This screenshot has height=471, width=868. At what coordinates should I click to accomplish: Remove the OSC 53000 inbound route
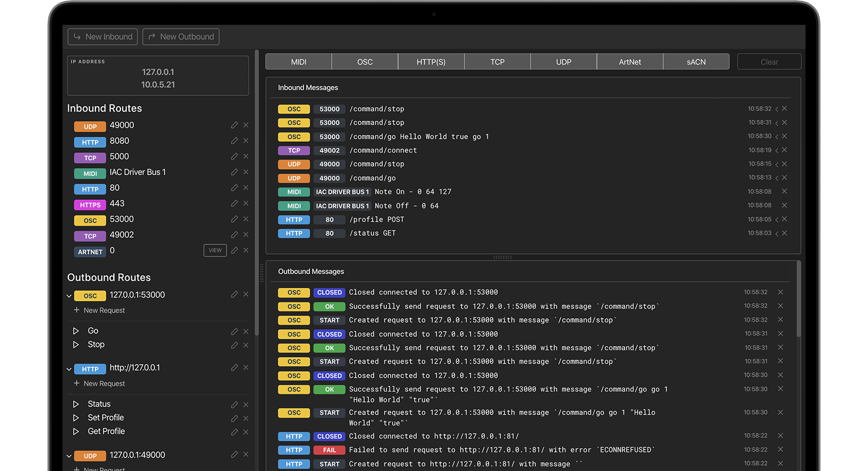(246, 220)
